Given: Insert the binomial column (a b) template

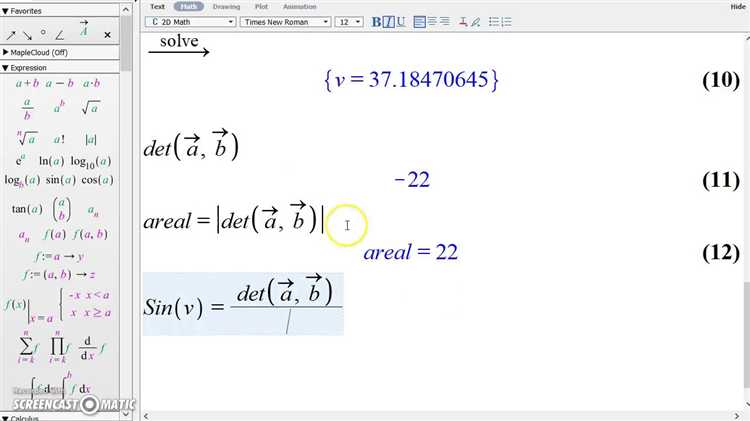Looking at the screenshot, I should 61,209.
